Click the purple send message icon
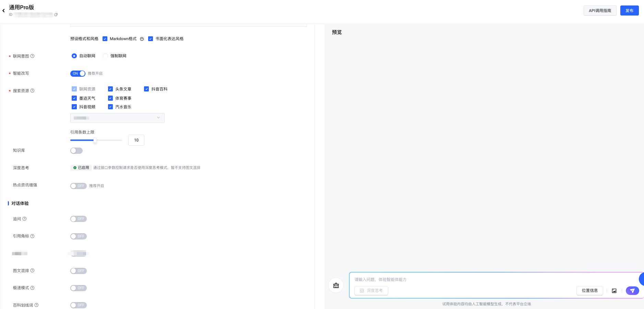The image size is (644, 309). 632,291
